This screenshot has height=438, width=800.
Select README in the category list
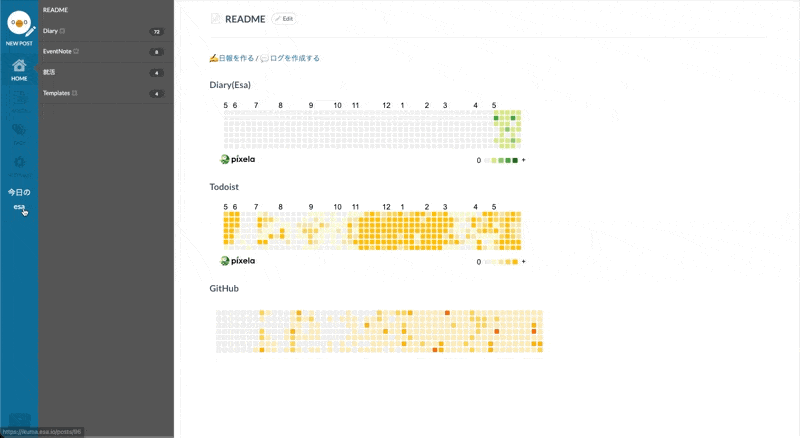pyautogui.click(x=56, y=9)
